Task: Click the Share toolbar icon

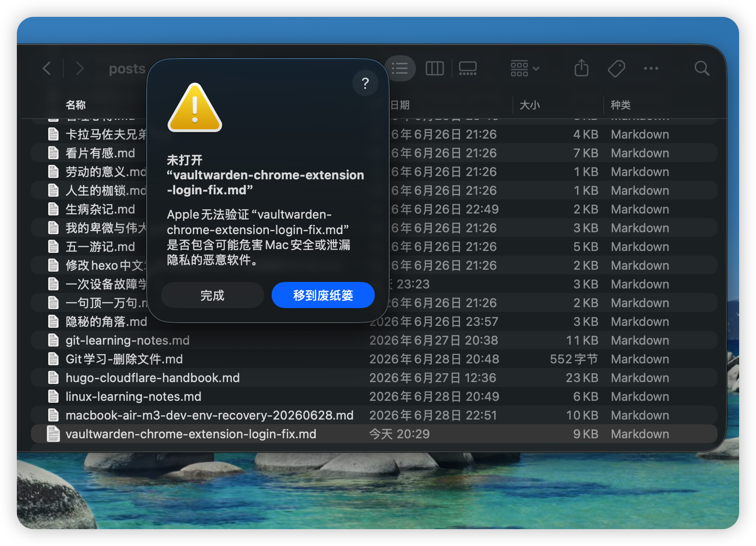Action: coord(581,68)
